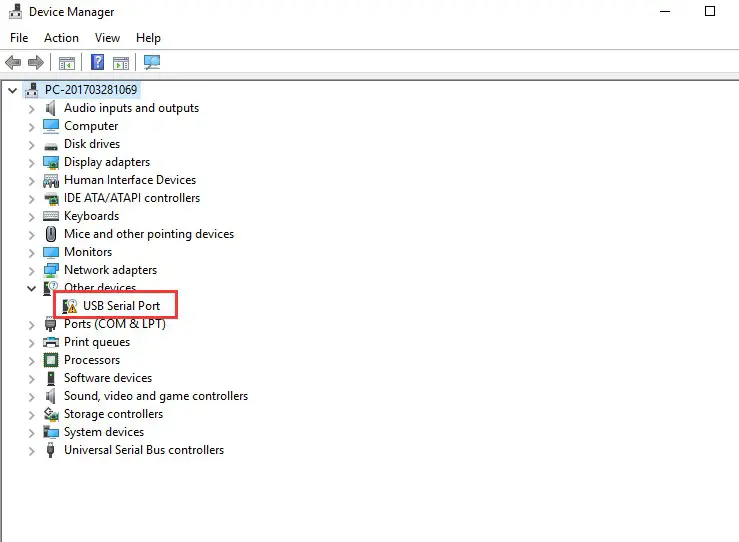Click the Device Manager title bar icon

point(15,11)
